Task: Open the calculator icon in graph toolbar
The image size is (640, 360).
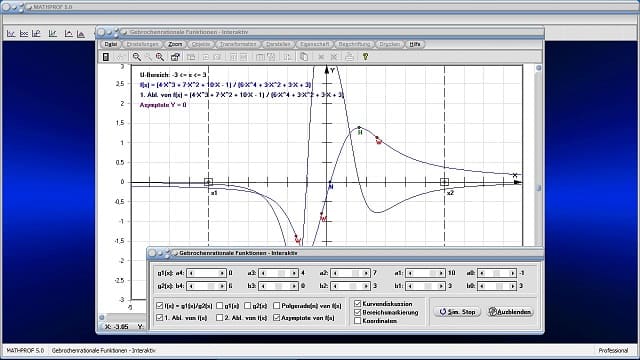Action: point(106,57)
